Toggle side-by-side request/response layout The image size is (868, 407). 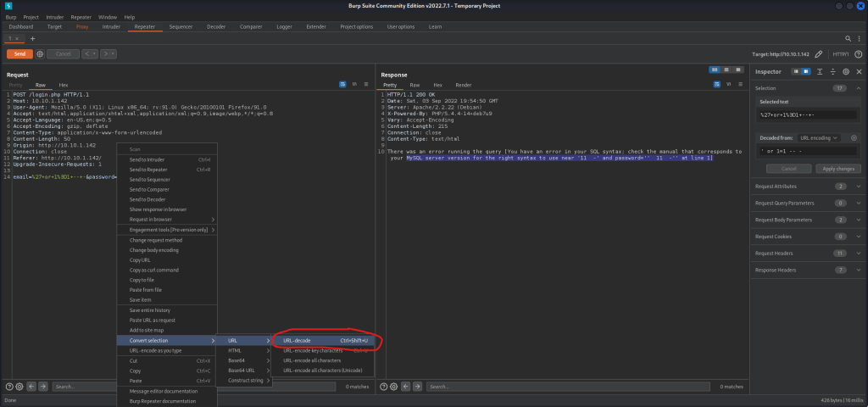click(715, 69)
